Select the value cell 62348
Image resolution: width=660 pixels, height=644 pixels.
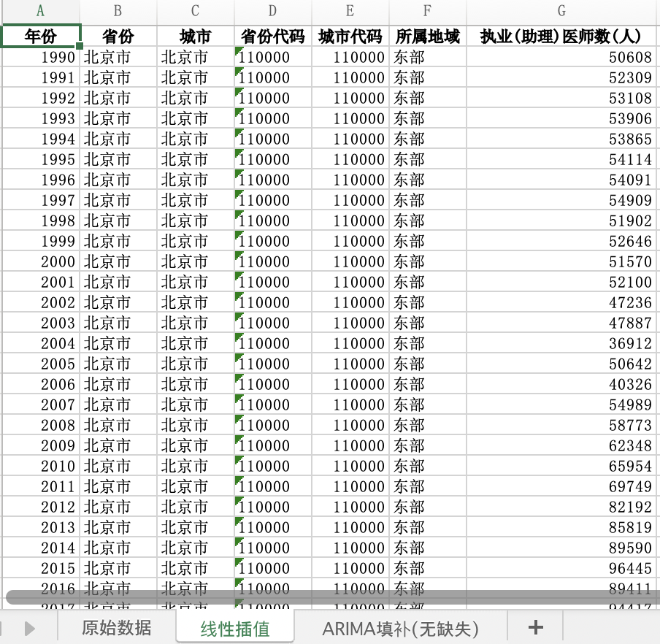click(561, 445)
